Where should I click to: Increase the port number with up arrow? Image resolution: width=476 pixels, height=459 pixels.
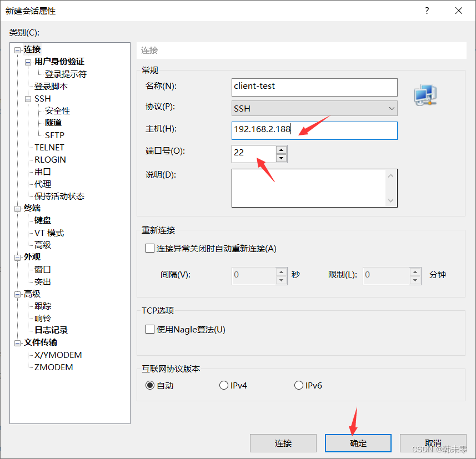pos(282,150)
